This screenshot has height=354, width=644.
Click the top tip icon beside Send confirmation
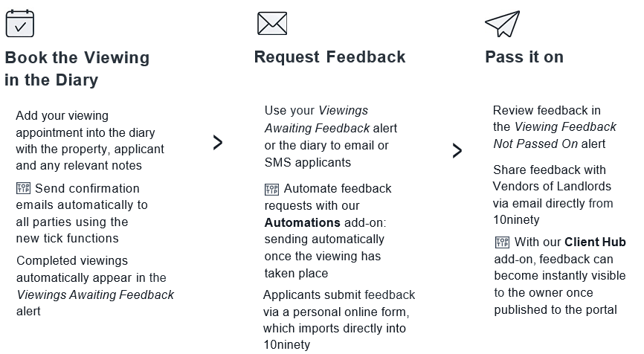point(23,188)
